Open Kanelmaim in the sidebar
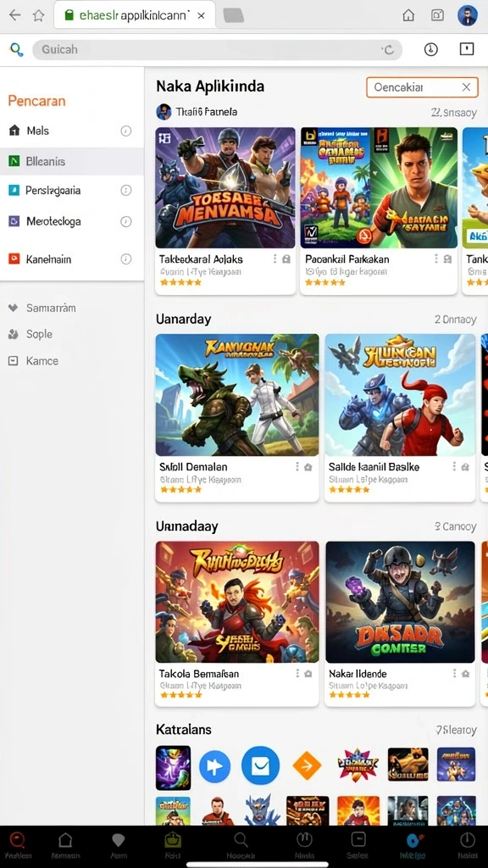Viewport: 488px width, 868px height. click(72, 259)
